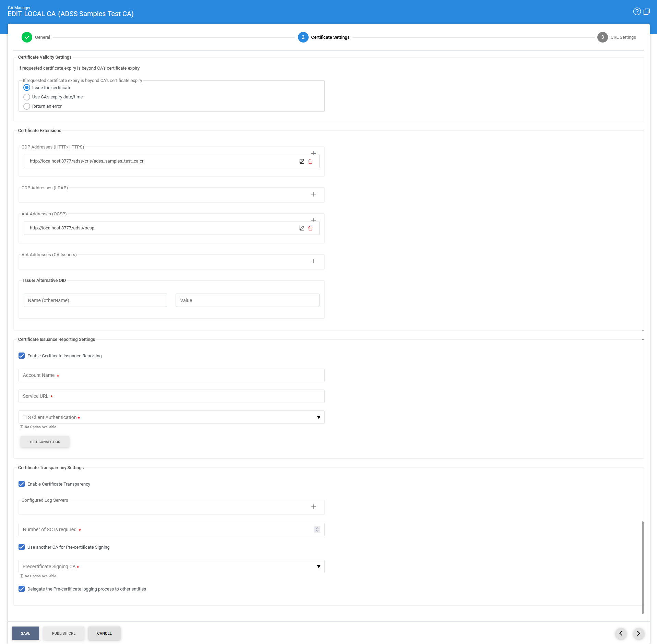Viewport: 657px width, 644px height.
Task: Add a new CDP HTTP/HTTPS address
Action: click(x=313, y=153)
